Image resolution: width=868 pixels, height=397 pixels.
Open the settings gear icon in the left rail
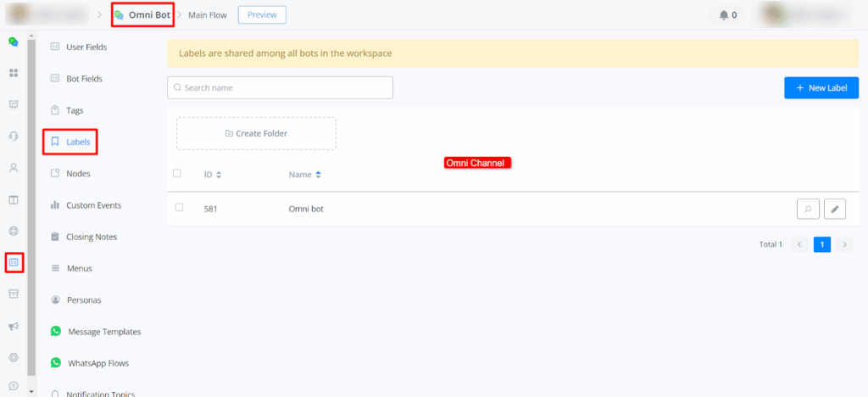[x=14, y=357]
